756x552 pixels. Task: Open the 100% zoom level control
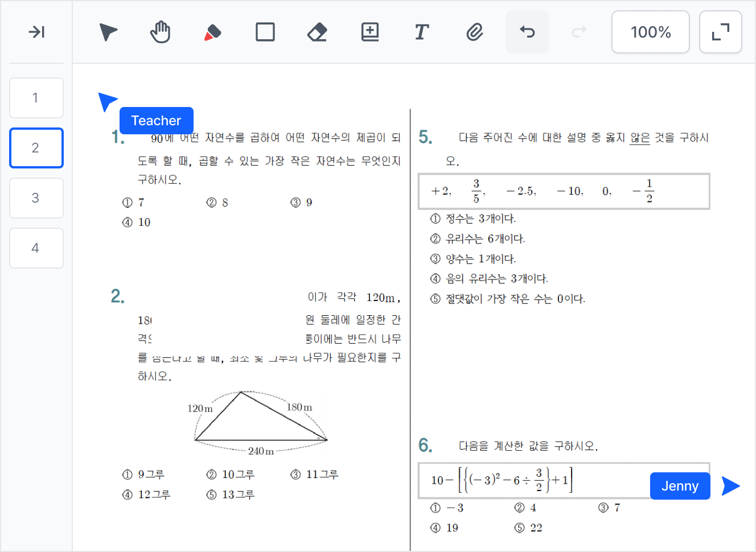click(x=651, y=32)
